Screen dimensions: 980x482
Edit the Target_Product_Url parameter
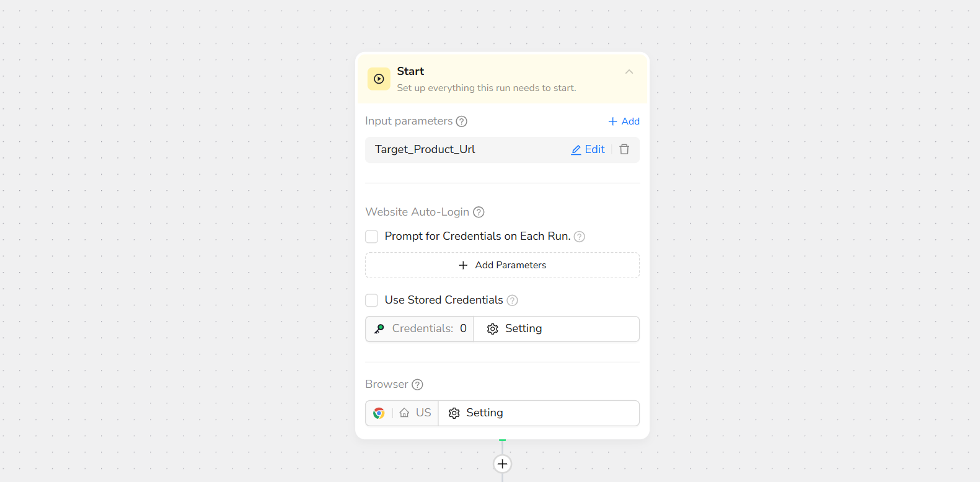click(x=588, y=149)
